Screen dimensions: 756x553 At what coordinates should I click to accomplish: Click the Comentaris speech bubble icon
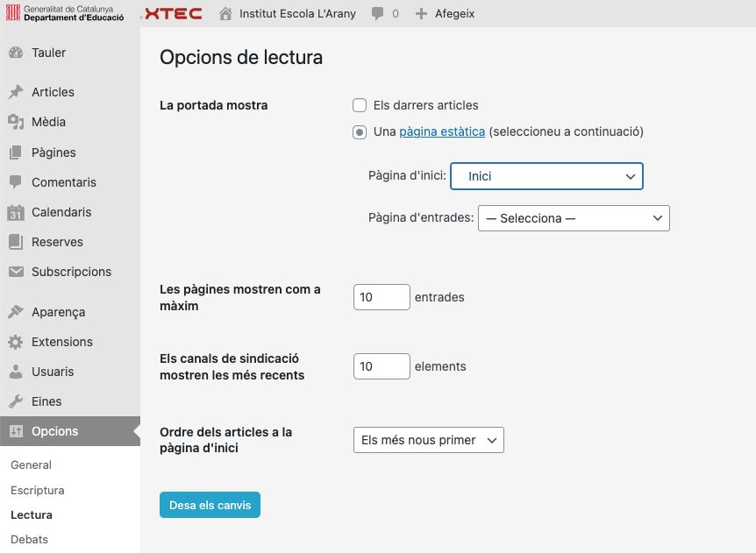coord(16,182)
